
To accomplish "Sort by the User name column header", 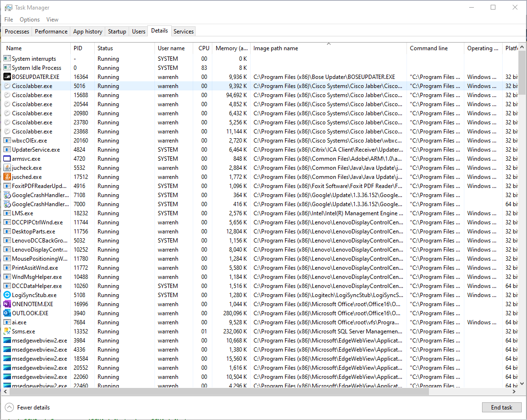I will [x=174, y=48].
